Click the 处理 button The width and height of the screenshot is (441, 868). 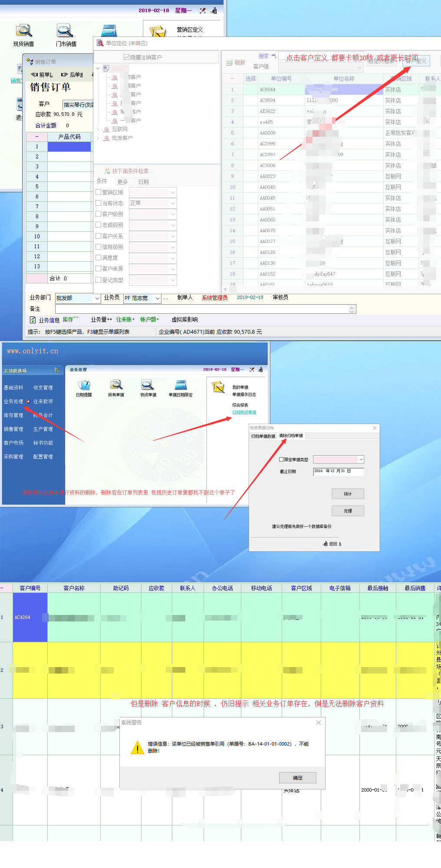point(348,511)
